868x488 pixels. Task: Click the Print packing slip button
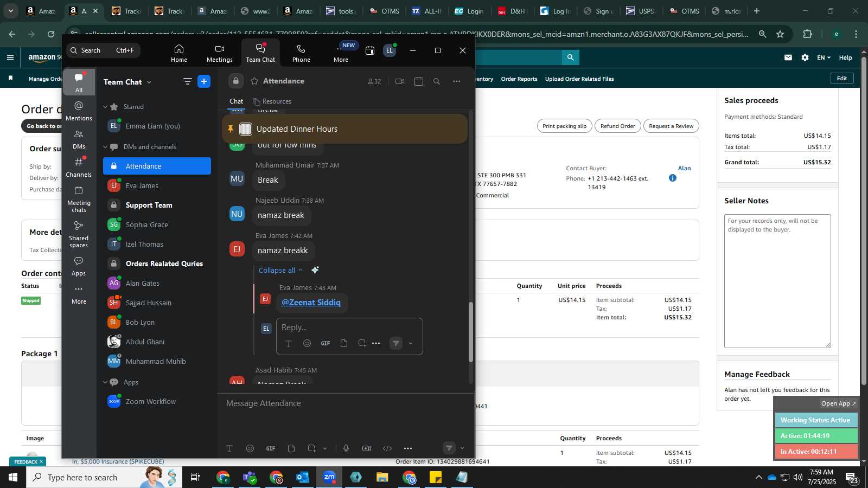564,126
